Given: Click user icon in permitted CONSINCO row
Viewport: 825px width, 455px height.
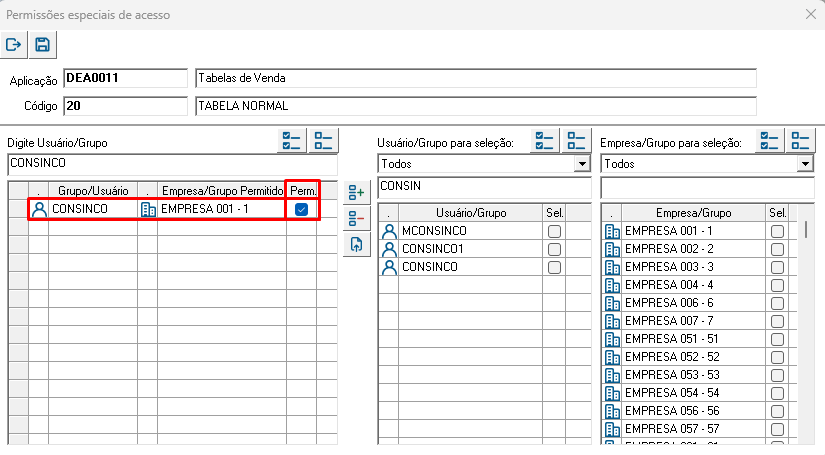Looking at the screenshot, I should point(39,209).
